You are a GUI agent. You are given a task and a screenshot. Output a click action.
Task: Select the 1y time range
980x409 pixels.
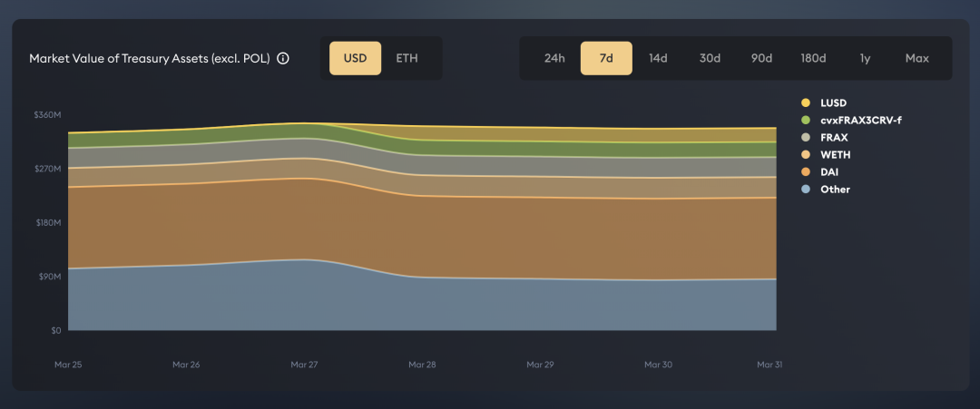pos(865,58)
